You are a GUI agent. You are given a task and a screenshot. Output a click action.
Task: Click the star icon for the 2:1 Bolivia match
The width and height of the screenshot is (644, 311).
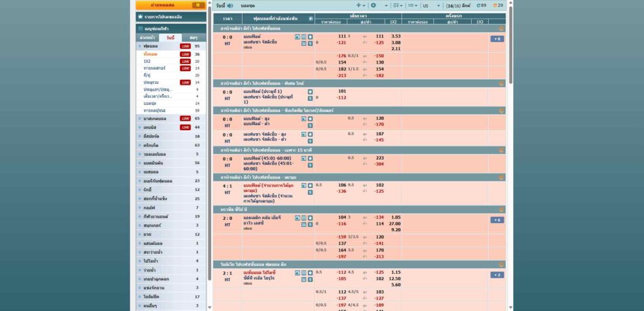click(x=310, y=273)
